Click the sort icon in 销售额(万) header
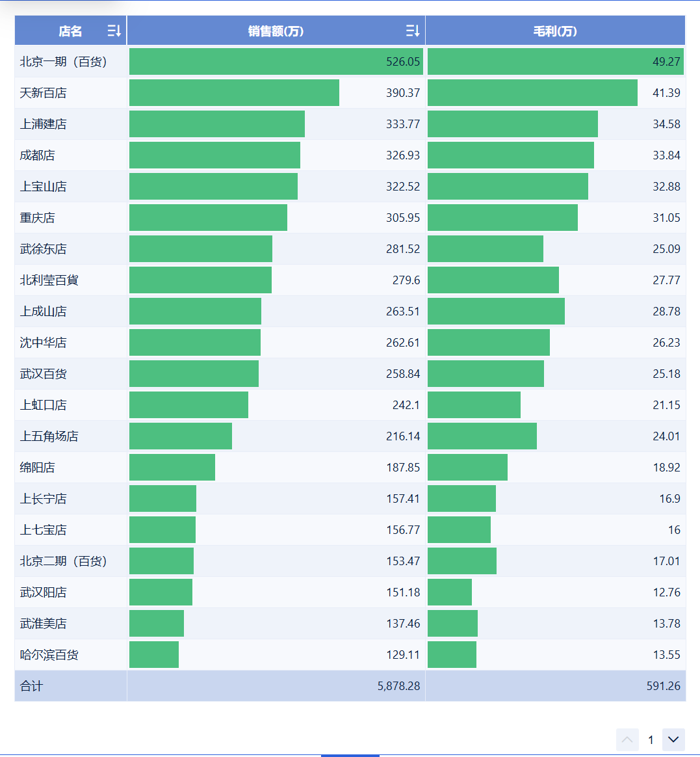 point(412,31)
